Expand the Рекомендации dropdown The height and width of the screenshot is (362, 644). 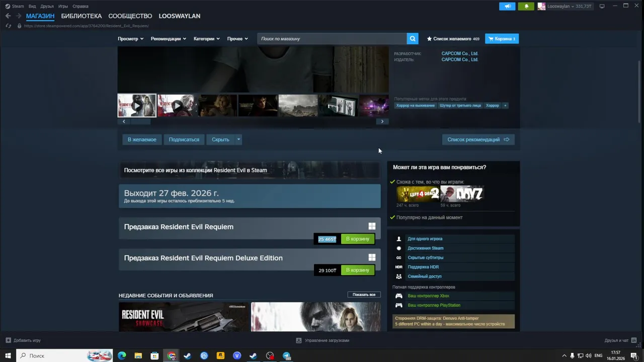coord(169,39)
